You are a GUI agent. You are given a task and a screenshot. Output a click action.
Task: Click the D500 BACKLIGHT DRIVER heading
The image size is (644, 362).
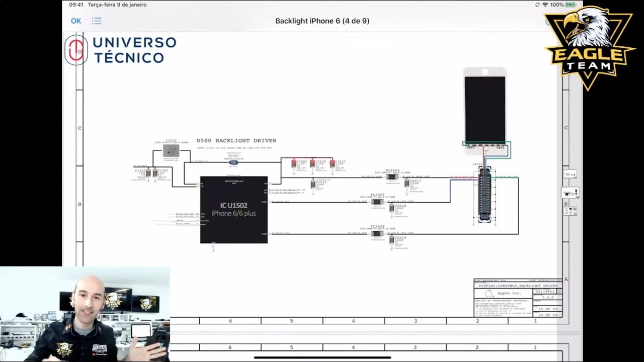click(236, 141)
